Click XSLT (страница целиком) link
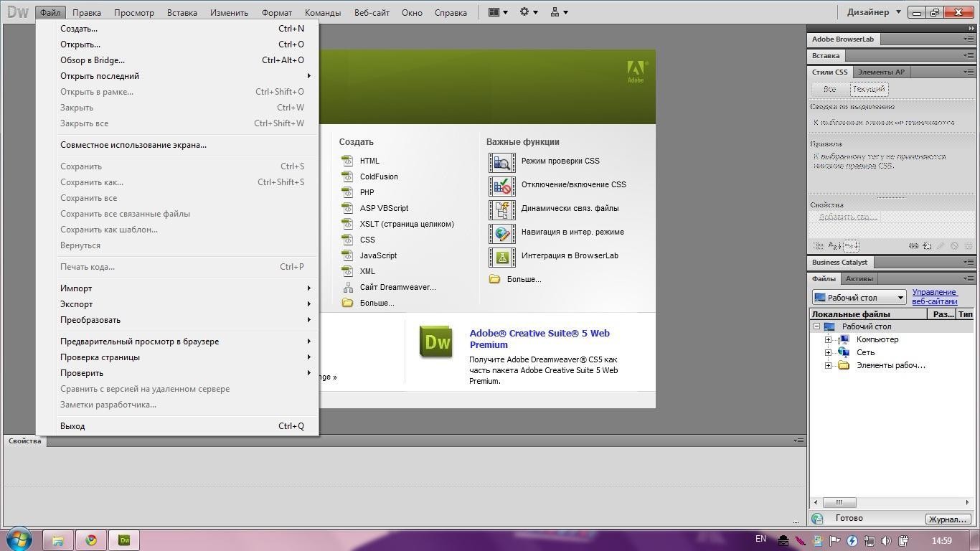The image size is (980, 551). (407, 224)
